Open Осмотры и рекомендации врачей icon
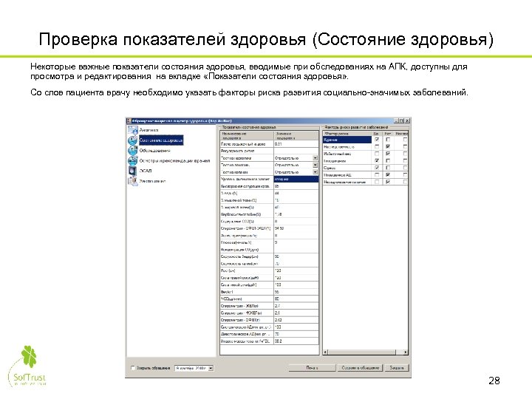532x399 pixels. [133, 160]
